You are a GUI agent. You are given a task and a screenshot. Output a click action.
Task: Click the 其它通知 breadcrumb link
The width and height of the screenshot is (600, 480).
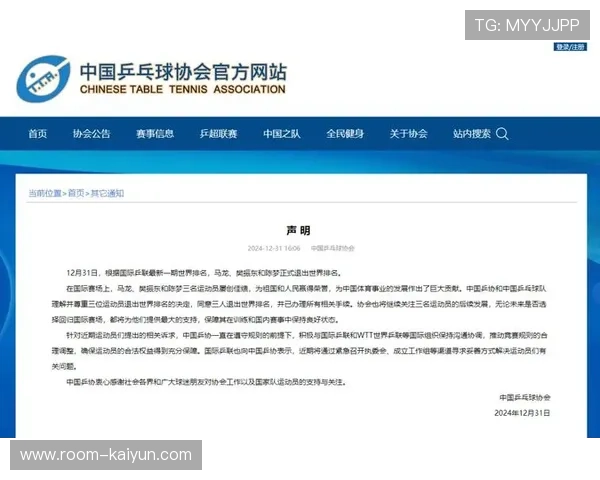click(107, 193)
